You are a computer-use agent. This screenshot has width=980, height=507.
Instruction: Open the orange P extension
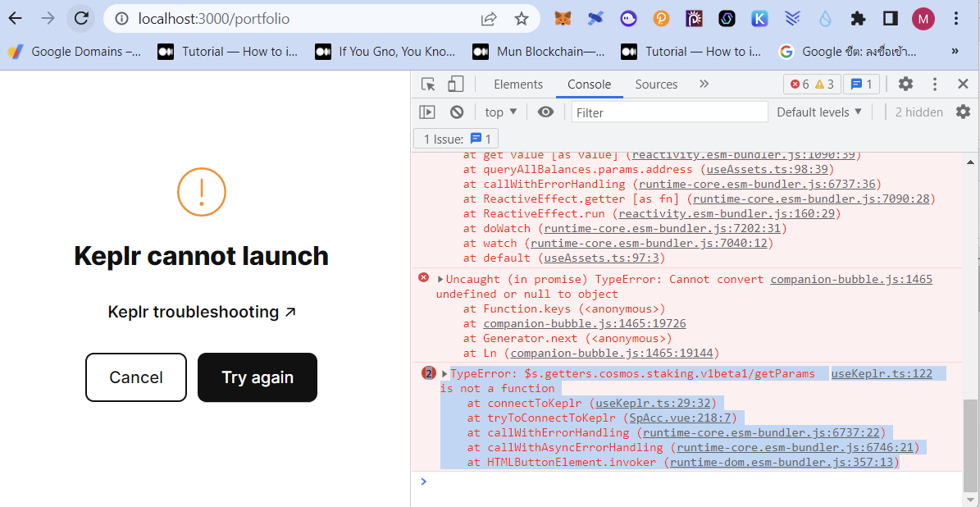[661, 19]
